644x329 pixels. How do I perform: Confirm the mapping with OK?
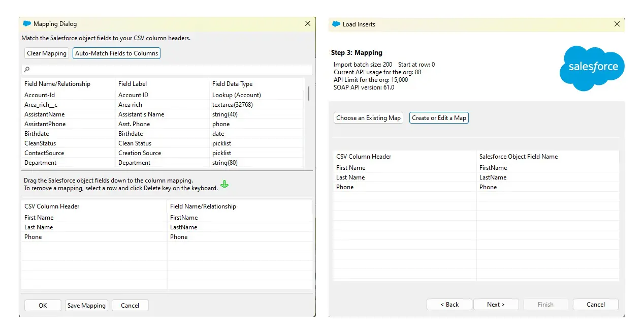[43, 306]
